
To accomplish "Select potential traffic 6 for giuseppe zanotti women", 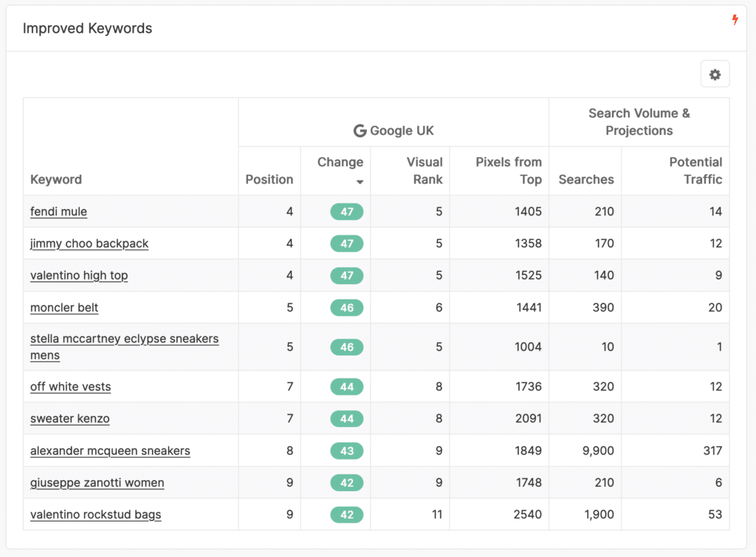I will 718,482.
